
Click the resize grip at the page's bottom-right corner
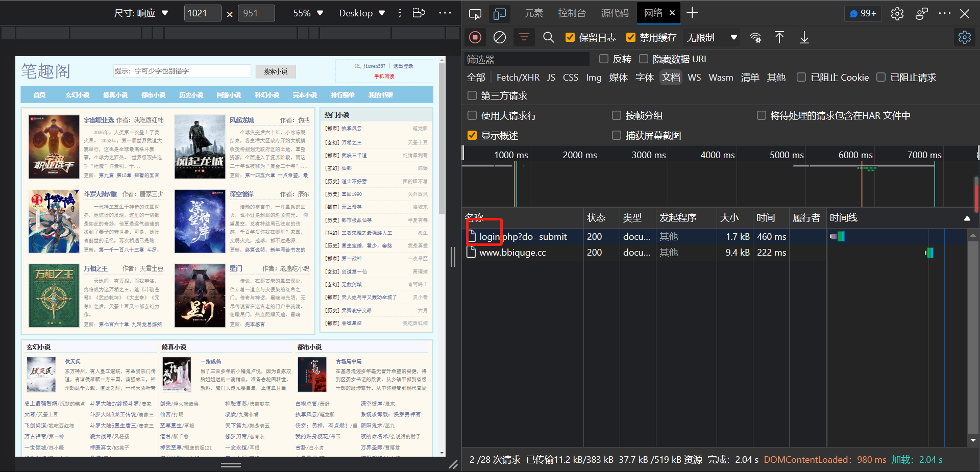[453, 464]
